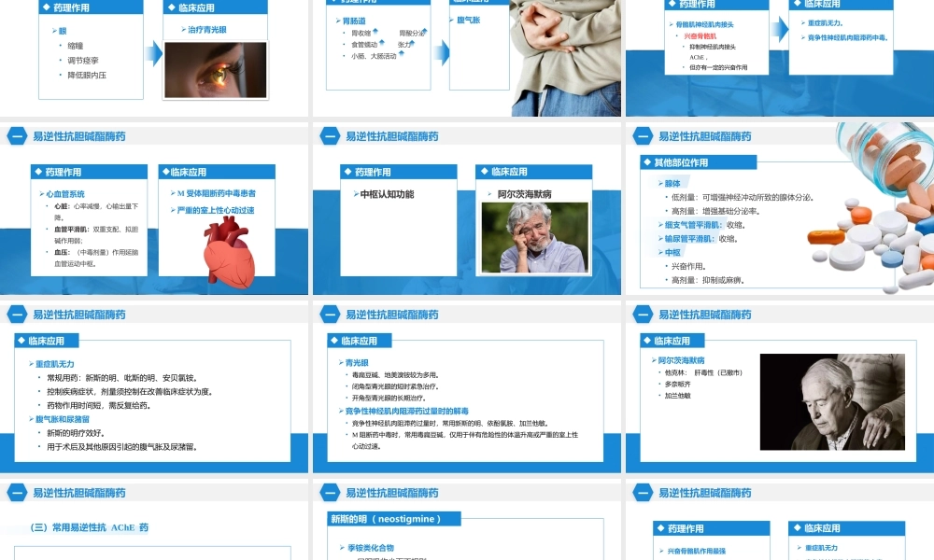
Task: Select the slide listing 重症肌无力 and 腹气胀和尿潴留
Action: point(154,386)
